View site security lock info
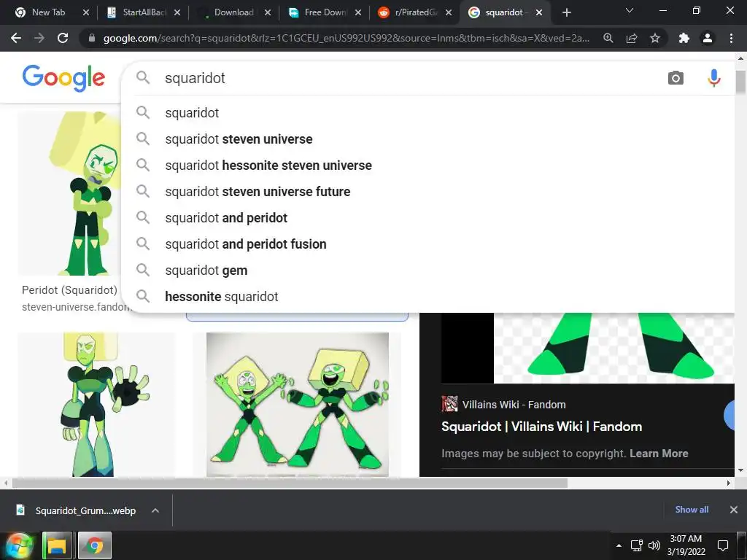Screen dimensions: 747x560 [x=92, y=38]
